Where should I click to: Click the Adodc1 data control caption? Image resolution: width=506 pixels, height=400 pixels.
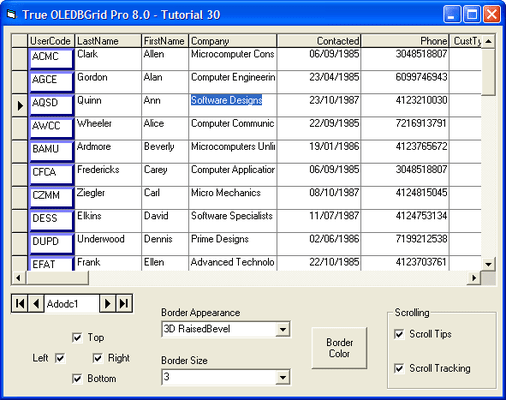72,304
